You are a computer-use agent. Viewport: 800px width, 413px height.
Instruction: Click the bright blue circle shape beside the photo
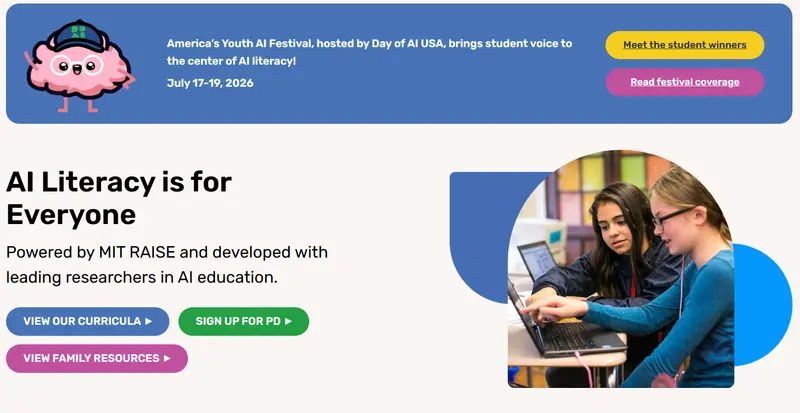763,305
